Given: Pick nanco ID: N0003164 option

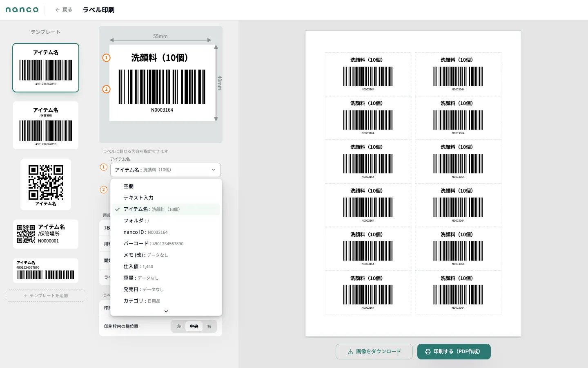Looking at the screenshot, I should [x=166, y=232].
